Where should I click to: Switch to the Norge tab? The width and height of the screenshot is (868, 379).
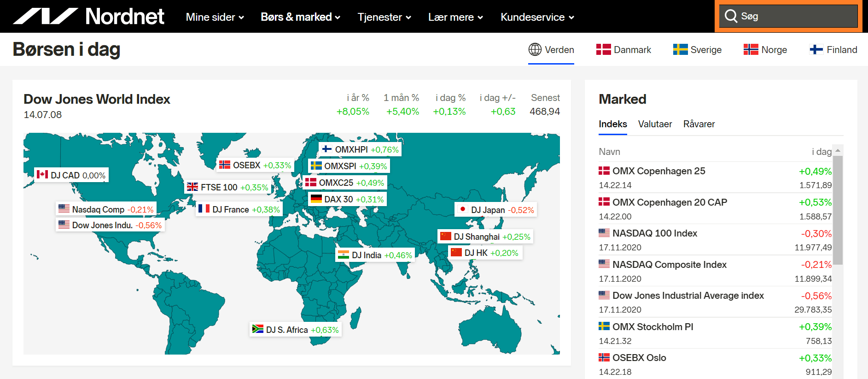coord(765,50)
